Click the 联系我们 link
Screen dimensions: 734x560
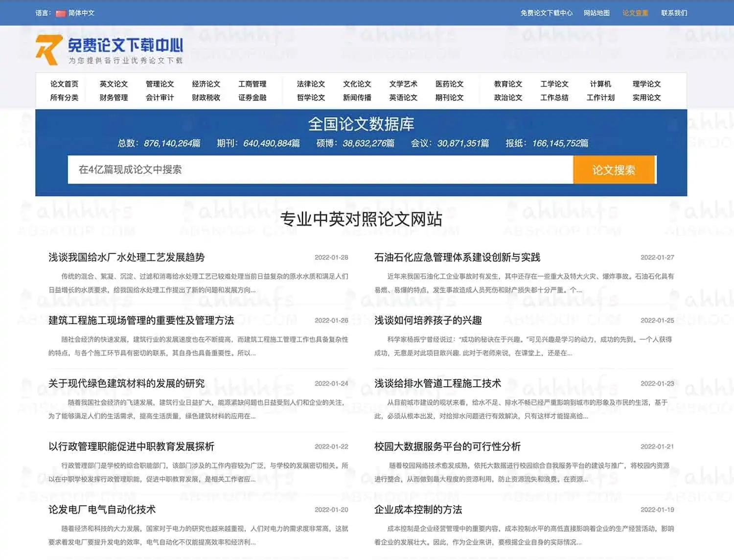coord(674,13)
